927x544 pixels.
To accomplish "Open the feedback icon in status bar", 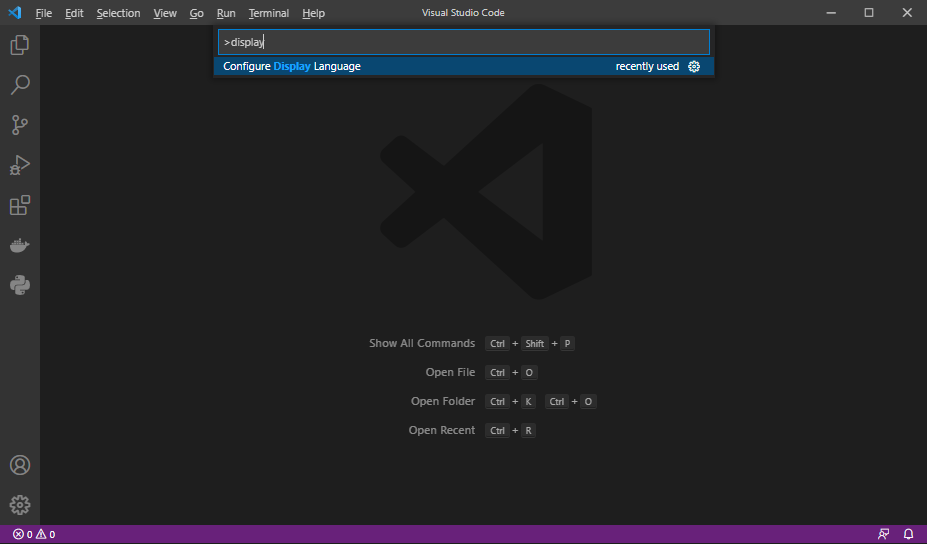I will tap(883, 535).
